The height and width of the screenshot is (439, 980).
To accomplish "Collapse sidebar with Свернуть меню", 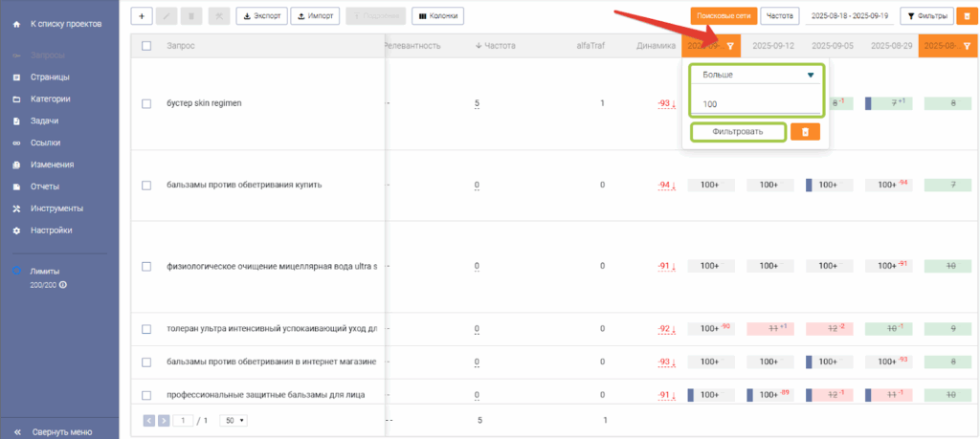I will 59,430.
